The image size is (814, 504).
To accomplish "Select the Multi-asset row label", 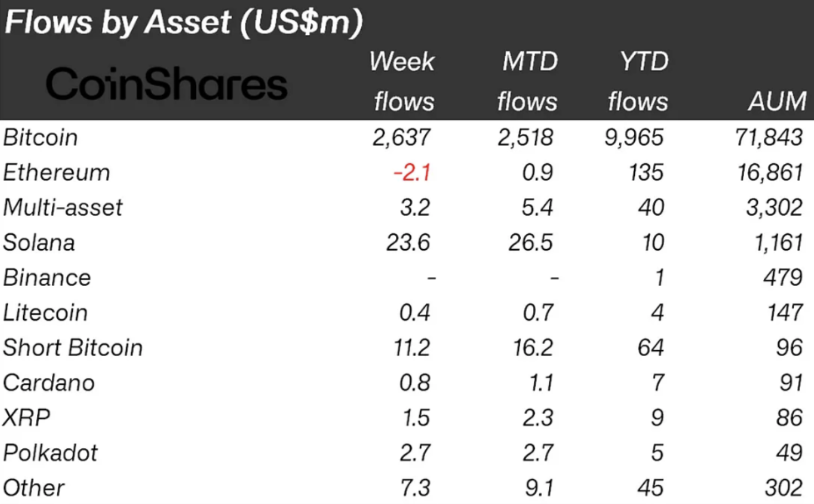I will pyautogui.click(x=63, y=208).
